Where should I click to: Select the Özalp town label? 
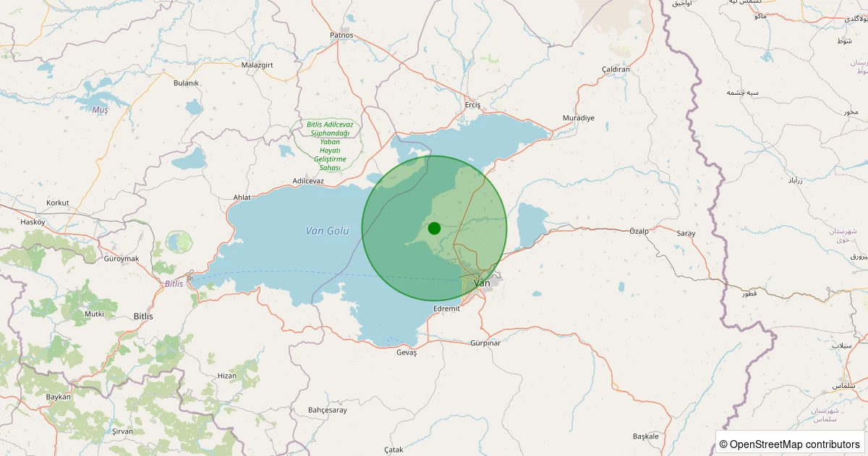pos(639,231)
